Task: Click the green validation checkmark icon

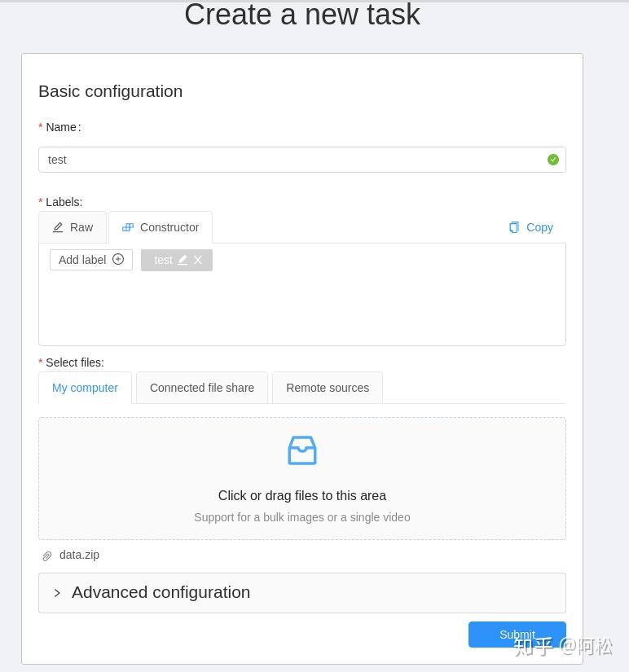Action: click(x=553, y=160)
